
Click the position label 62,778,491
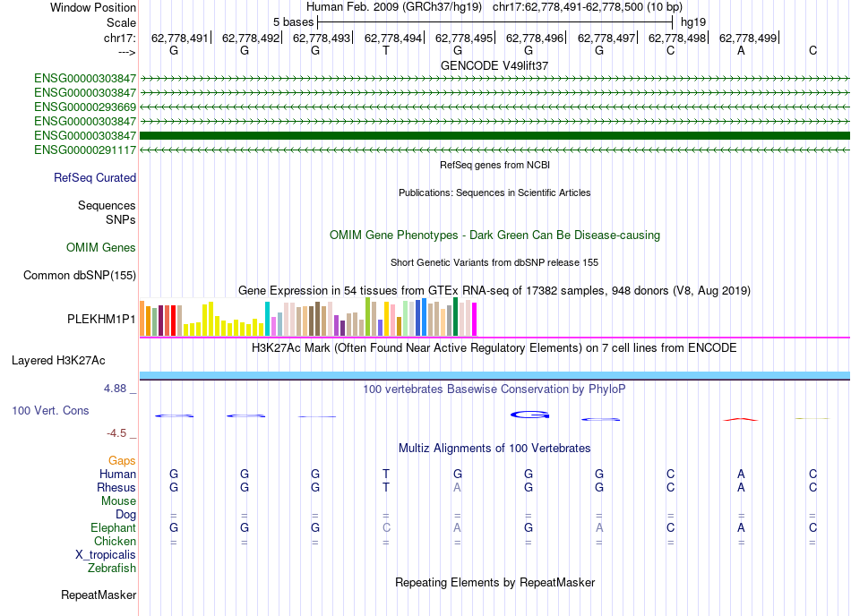(180, 38)
